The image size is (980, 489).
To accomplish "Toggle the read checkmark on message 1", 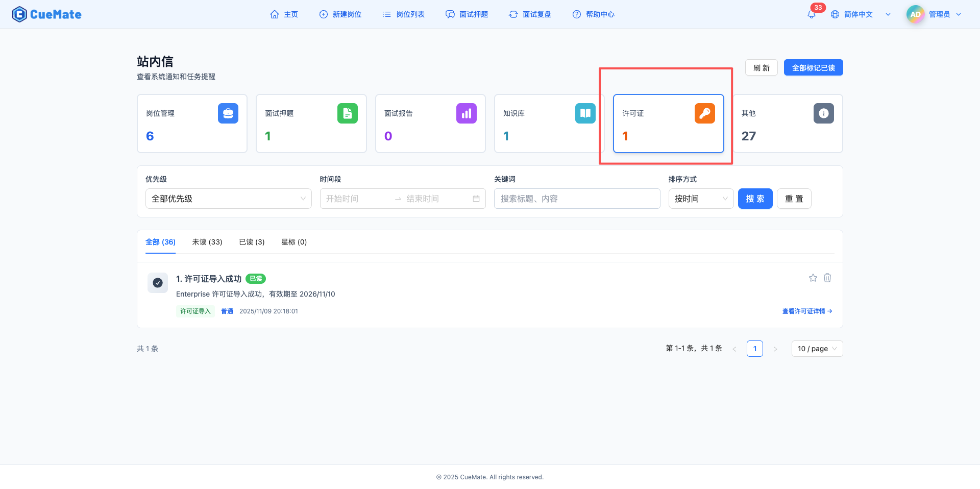I will pyautogui.click(x=158, y=283).
